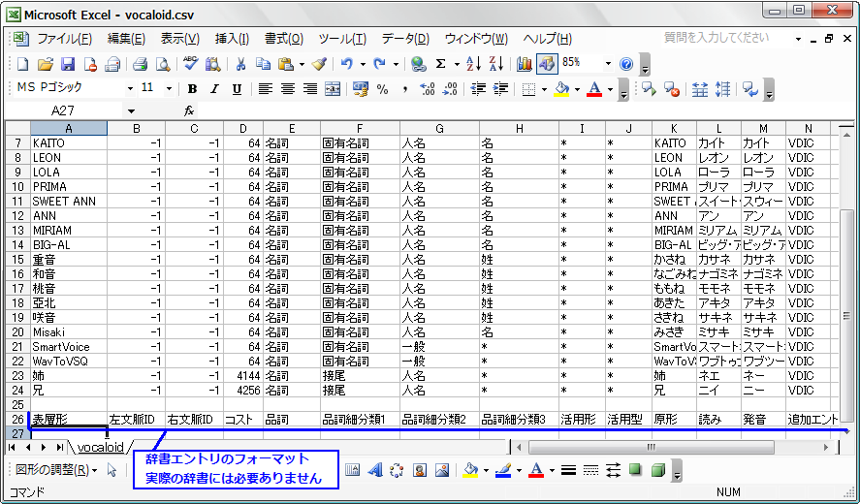This screenshot has height=504, width=860.
Task: Open the 85% zoom dropdown
Action: tap(608, 64)
